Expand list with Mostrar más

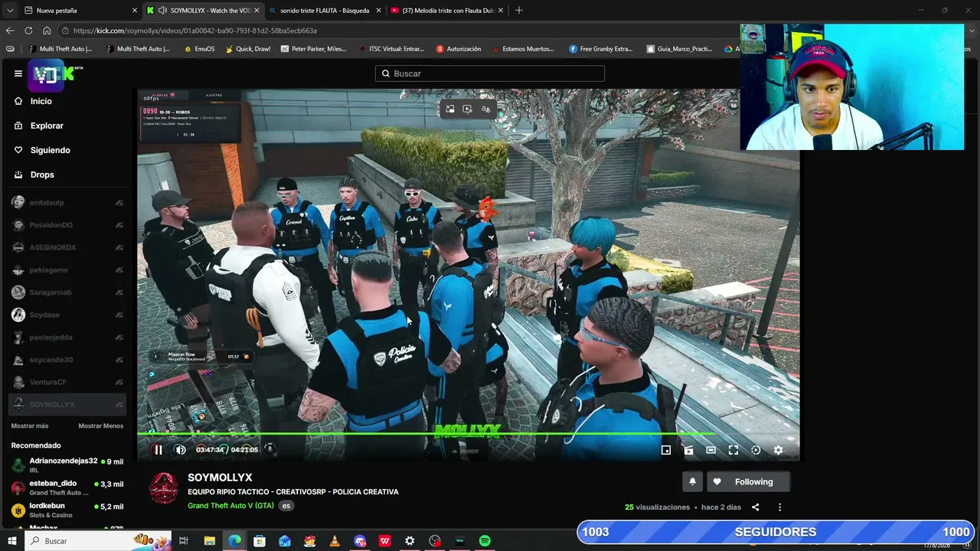click(x=30, y=425)
